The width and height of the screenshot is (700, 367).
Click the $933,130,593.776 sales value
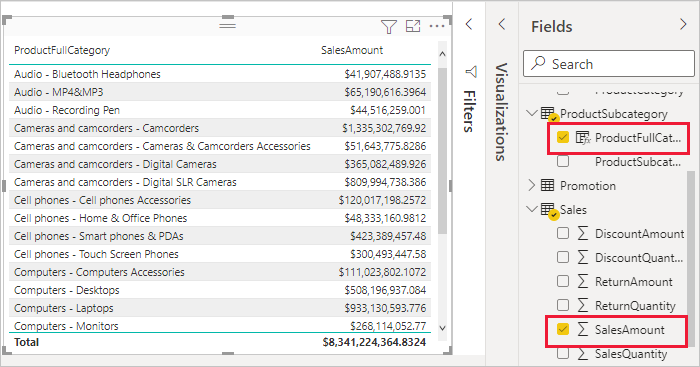385,308
